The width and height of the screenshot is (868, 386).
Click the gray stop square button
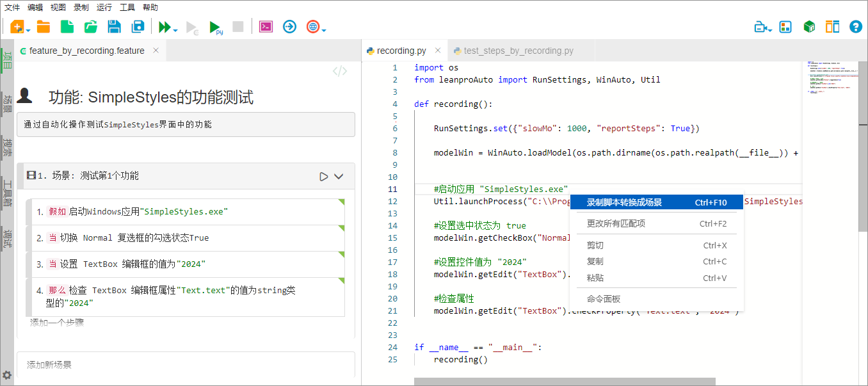click(238, 27)
